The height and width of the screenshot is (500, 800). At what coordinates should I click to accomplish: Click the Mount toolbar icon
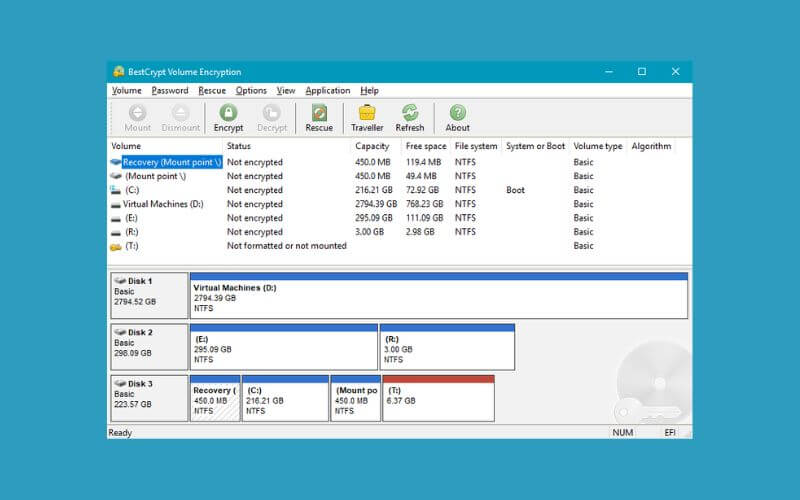tap(138, 118)
